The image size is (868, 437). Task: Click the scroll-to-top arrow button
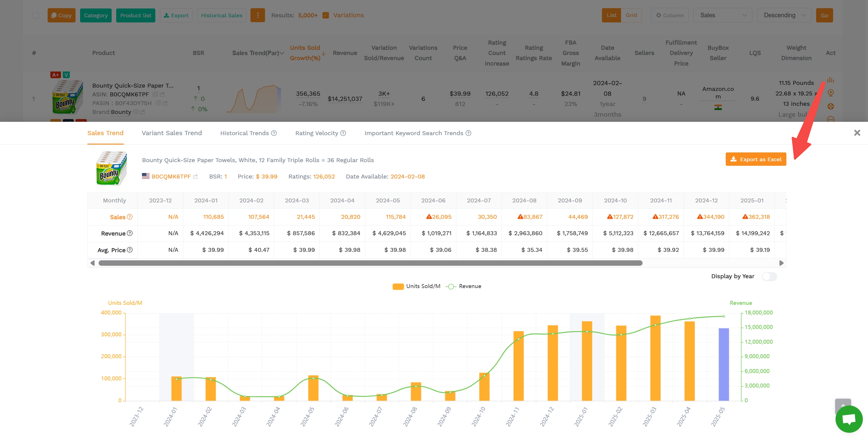coord(843,403)
